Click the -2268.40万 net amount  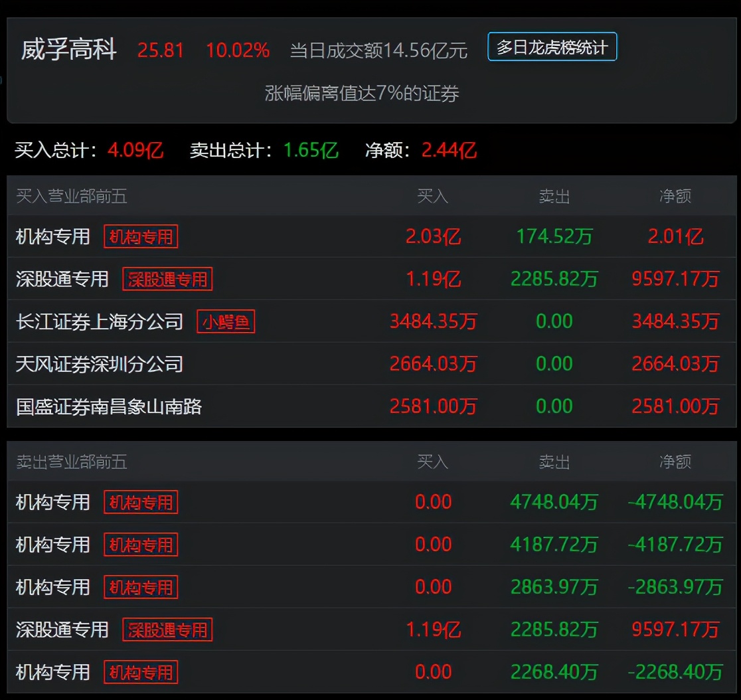coord(676,672)
